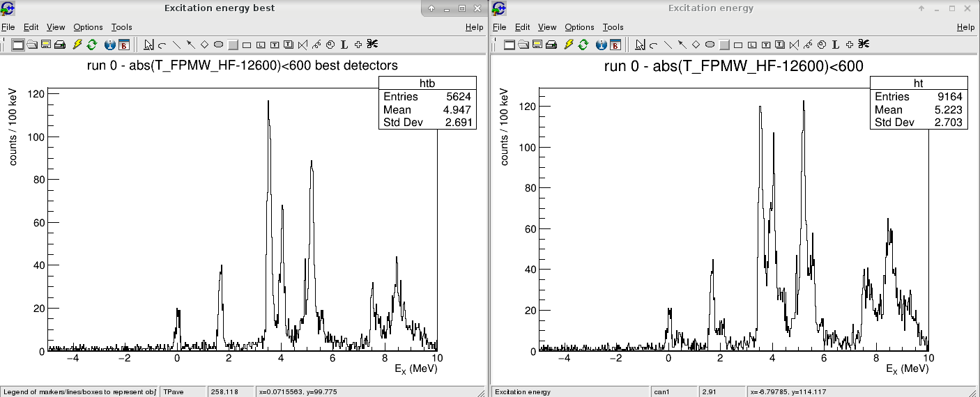Image resolution: width=980 pixels, height=397 pixels.
Task: Click Save As icon in right window toolbar
Action: (x=537, y=45)
